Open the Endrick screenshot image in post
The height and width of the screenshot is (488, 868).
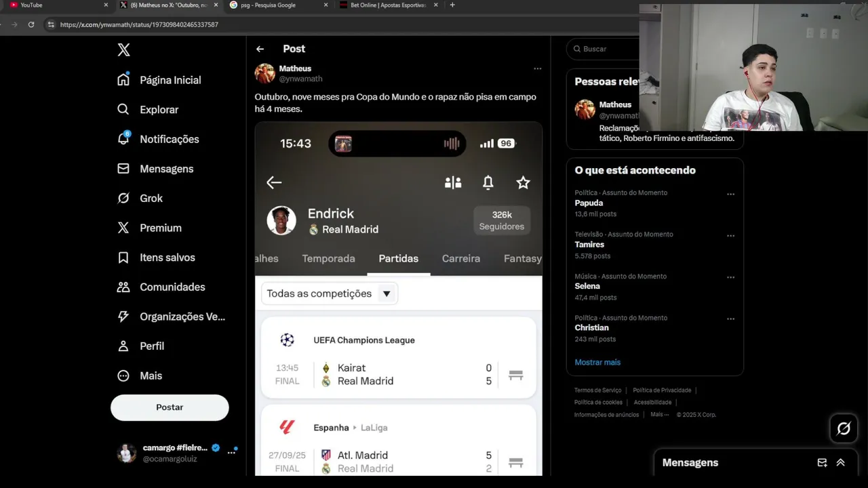399,299
